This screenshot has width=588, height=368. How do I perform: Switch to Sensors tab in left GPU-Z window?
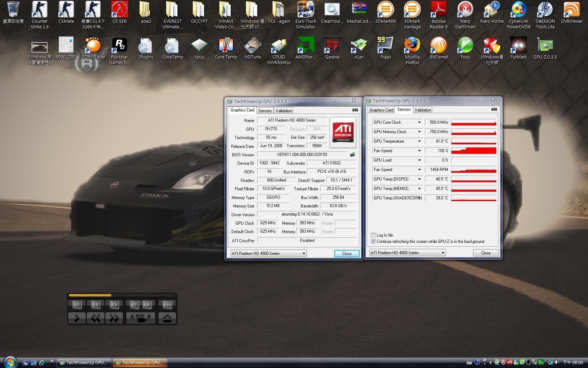(x=265, y=110)
